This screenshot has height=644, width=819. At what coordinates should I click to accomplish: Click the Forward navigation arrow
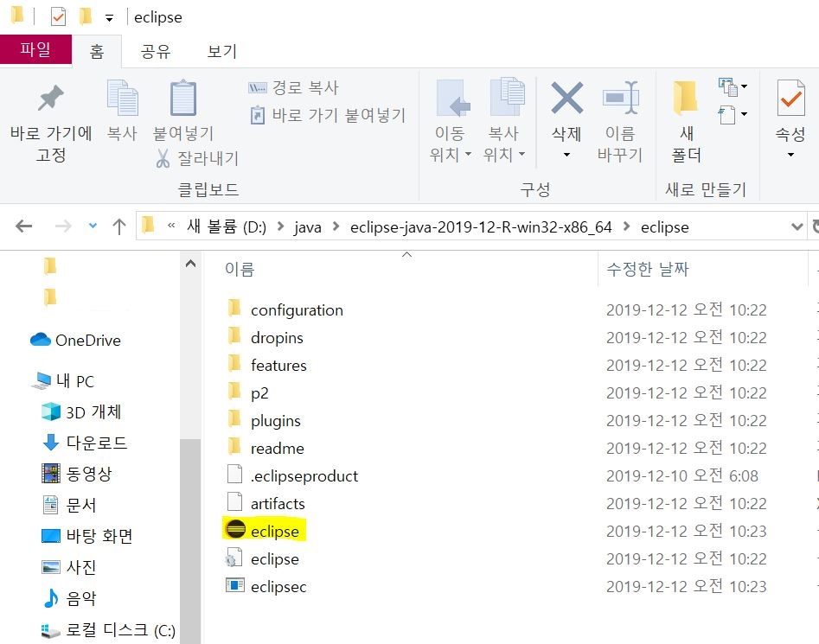63,226
